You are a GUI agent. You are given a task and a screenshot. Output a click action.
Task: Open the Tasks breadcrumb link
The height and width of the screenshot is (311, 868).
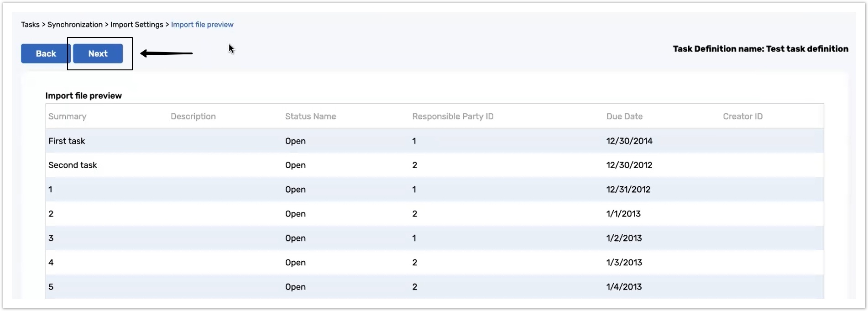tap(30, 25)
